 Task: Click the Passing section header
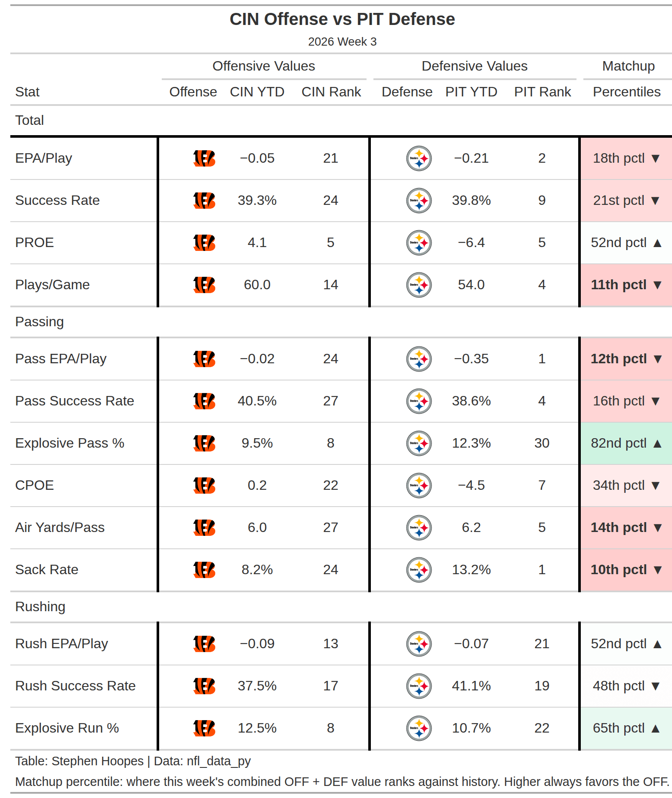40,322
